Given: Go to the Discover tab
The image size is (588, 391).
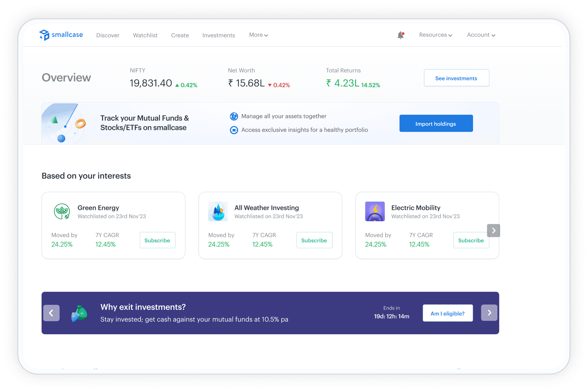Looking at the screenshot, I should (108, 35).
